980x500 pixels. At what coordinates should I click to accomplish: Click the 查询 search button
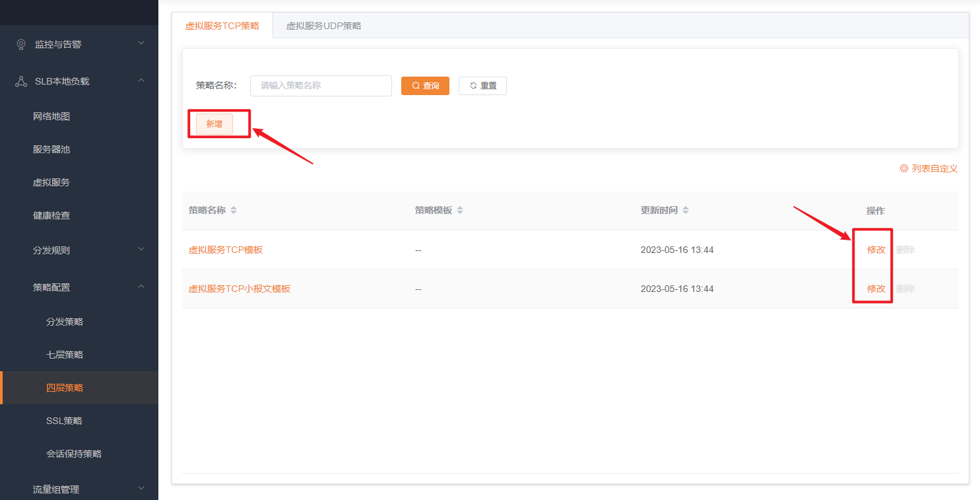425,86
